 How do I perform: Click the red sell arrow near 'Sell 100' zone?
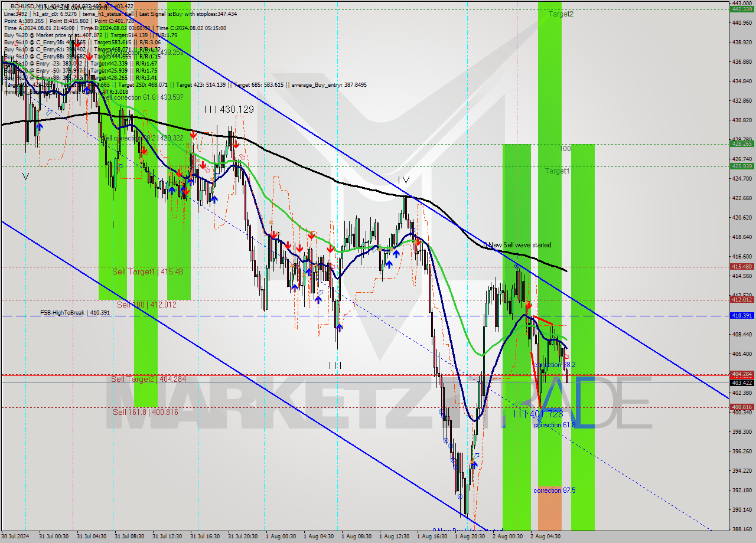pos(529,305)
